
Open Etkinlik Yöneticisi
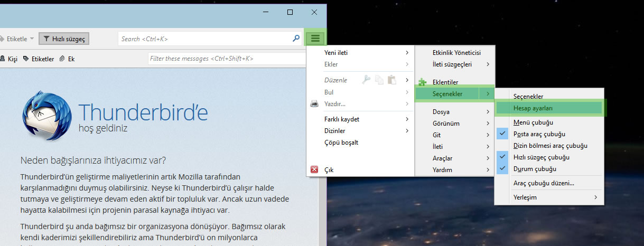click(455, 53)
